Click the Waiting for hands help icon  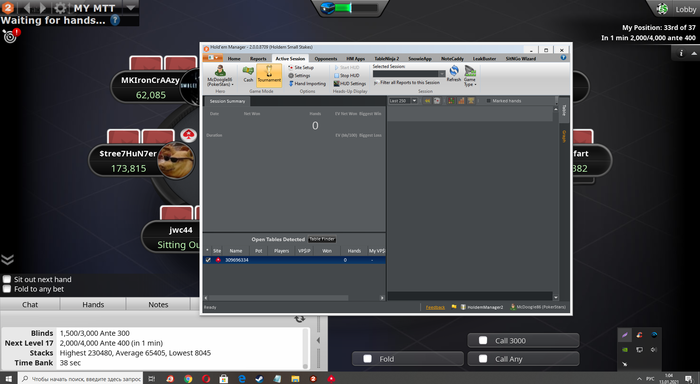point(115,20)
